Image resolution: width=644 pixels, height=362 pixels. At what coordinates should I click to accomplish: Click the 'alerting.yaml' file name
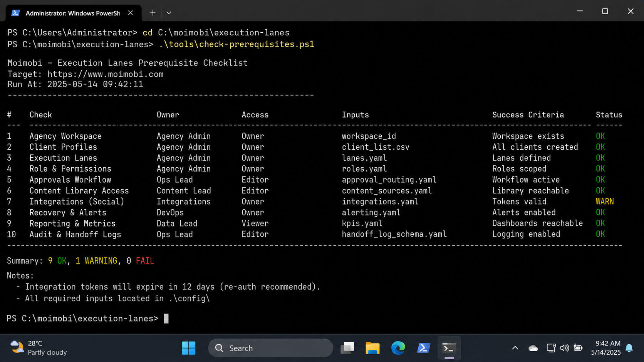(x=371, y=213)
